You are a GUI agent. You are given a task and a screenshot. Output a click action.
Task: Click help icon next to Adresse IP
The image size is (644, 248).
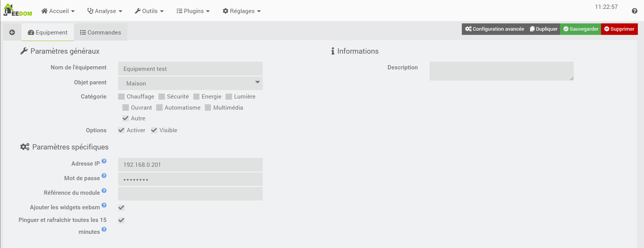(x=104, y=161)
